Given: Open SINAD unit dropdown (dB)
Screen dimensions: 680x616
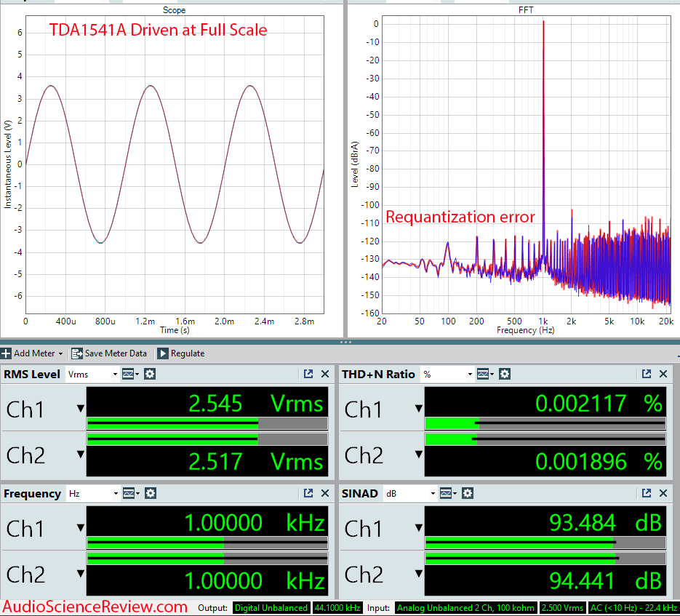Looking at the screenshot, I should click(410, 494).
